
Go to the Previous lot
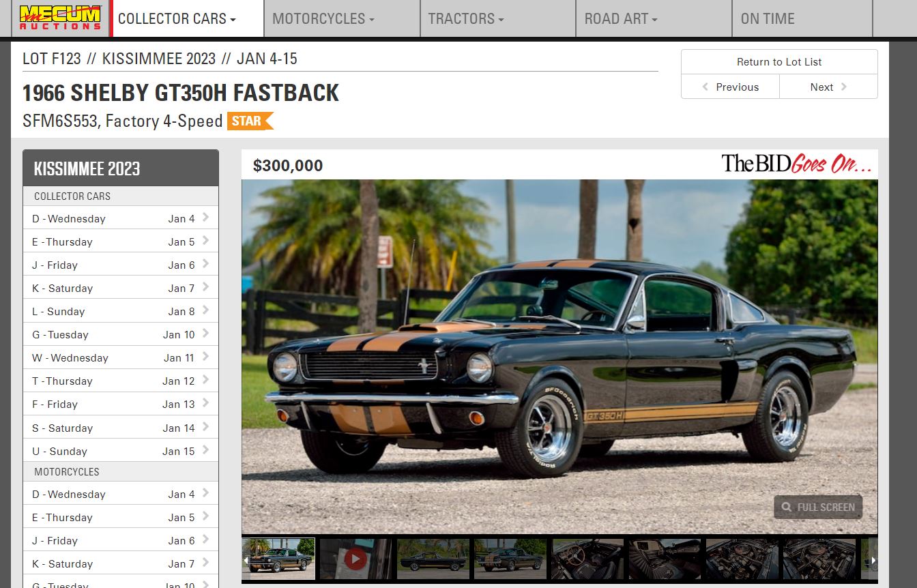click(x=730, y=87)
